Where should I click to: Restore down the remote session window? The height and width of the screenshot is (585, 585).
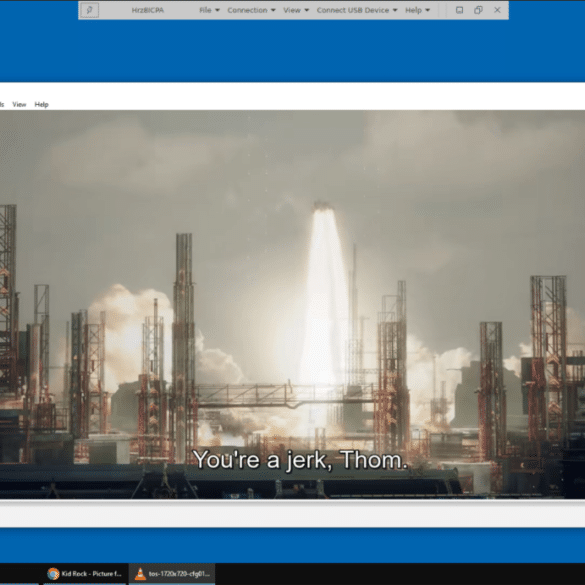click(x=478, y=10)
